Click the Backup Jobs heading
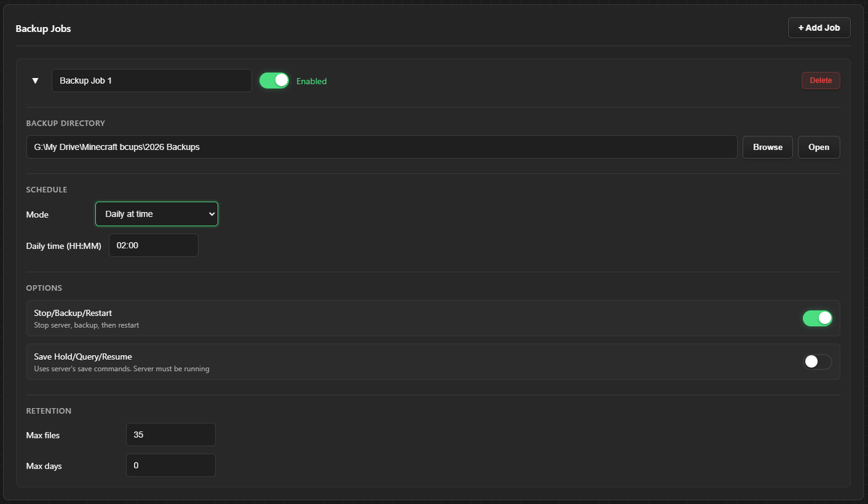Image resolution: width=868 pixels, height=504 pixels. point(43,28)
